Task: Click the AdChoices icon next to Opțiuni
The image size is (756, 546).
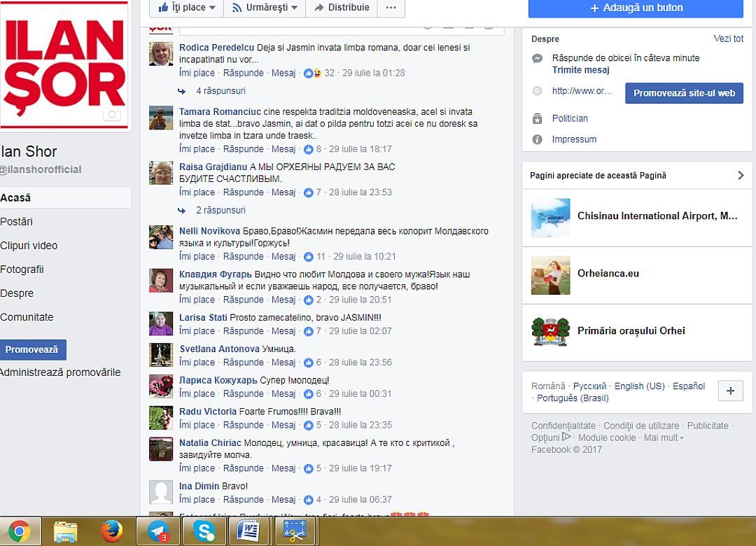Action: pos(566,437)
